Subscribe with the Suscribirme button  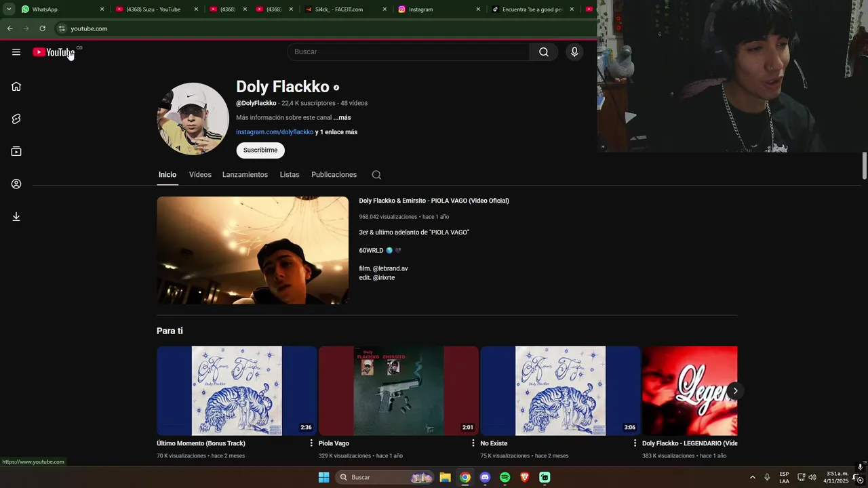[260, 150]
